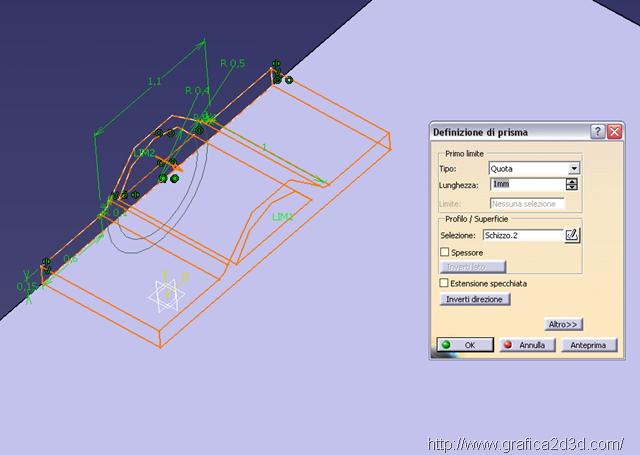Viewport: 640px width, 455px height.
Task: Confirm the prism with OK
Action: (x=462, y=345)
